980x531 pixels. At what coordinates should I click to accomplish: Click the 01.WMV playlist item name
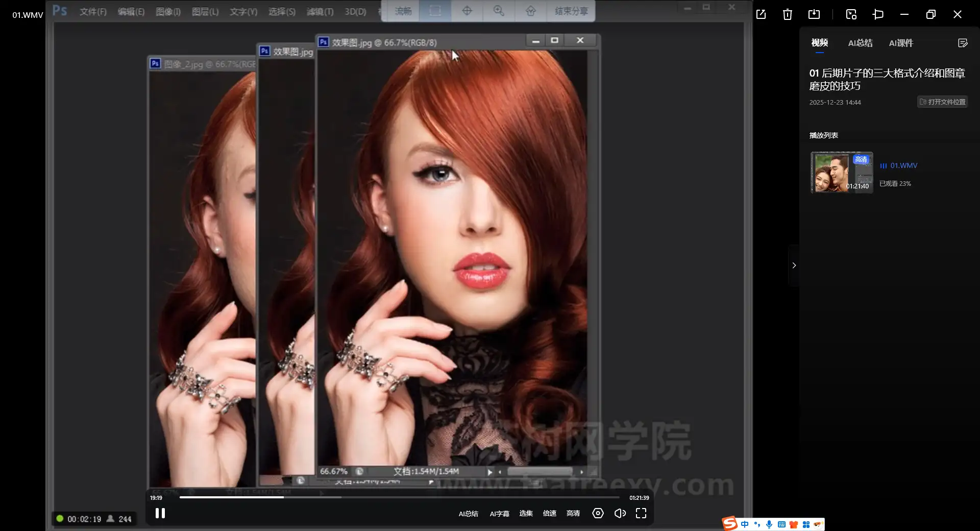point(903,165)
